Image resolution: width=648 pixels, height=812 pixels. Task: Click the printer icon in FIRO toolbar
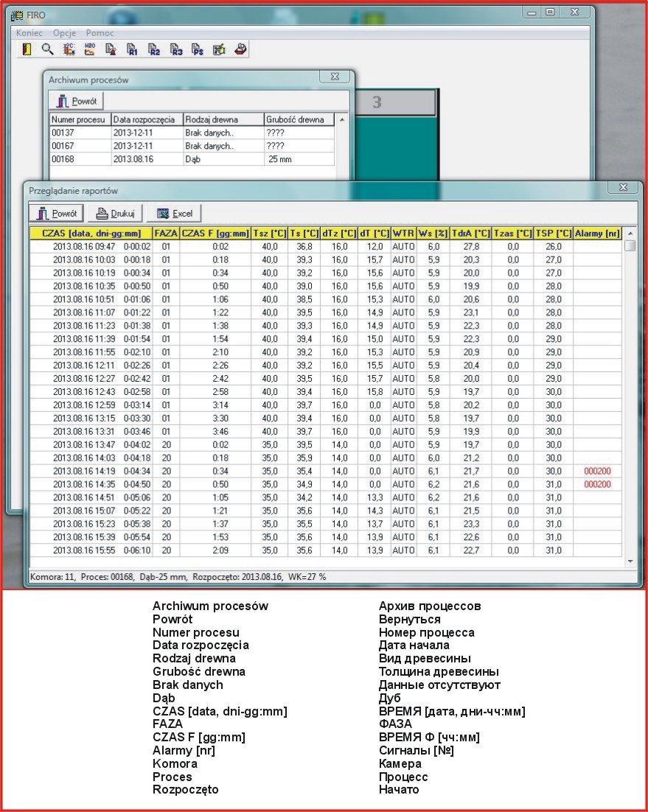click(240, 49)
